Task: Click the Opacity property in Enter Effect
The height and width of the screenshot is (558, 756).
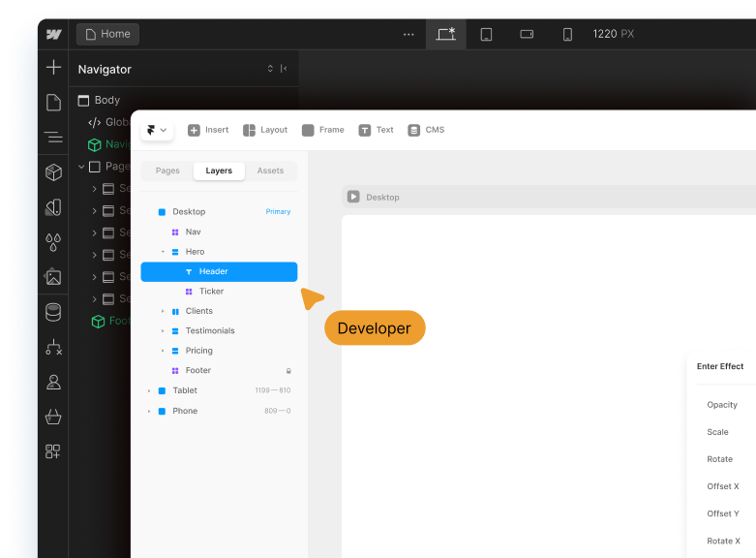Action: [722, 405]
